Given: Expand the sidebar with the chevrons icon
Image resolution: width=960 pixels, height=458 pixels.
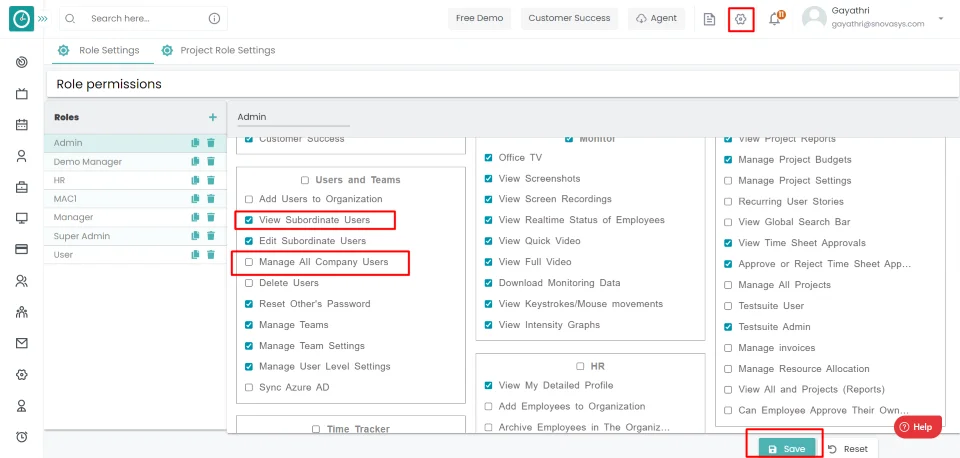Looking at the screenshot, I should tap(43, 19).
